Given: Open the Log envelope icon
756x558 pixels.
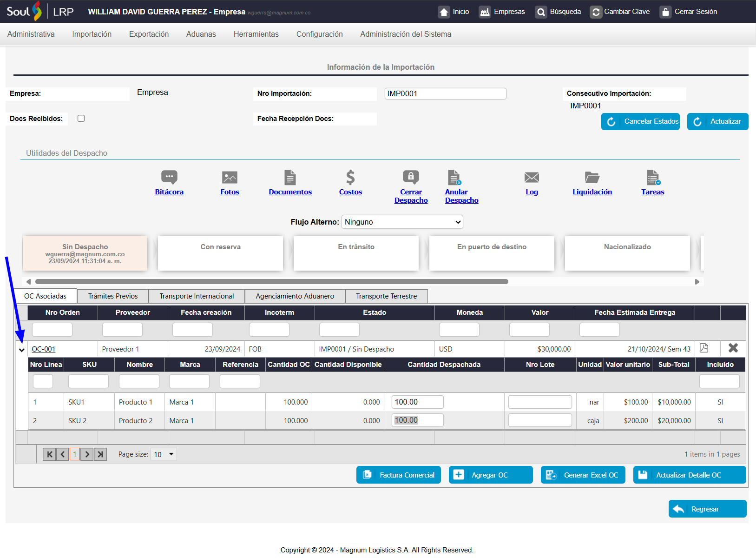Looking at the screenshot, I should 532,177.
